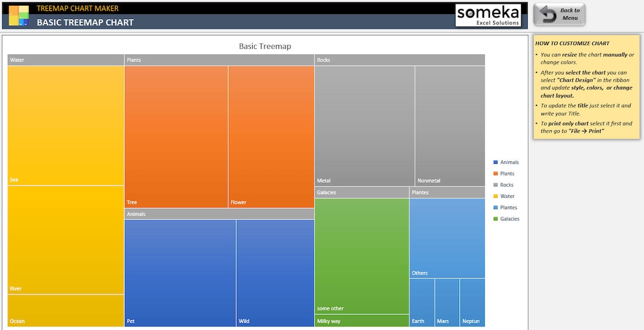Select the Plants legend label

[507, 174]
